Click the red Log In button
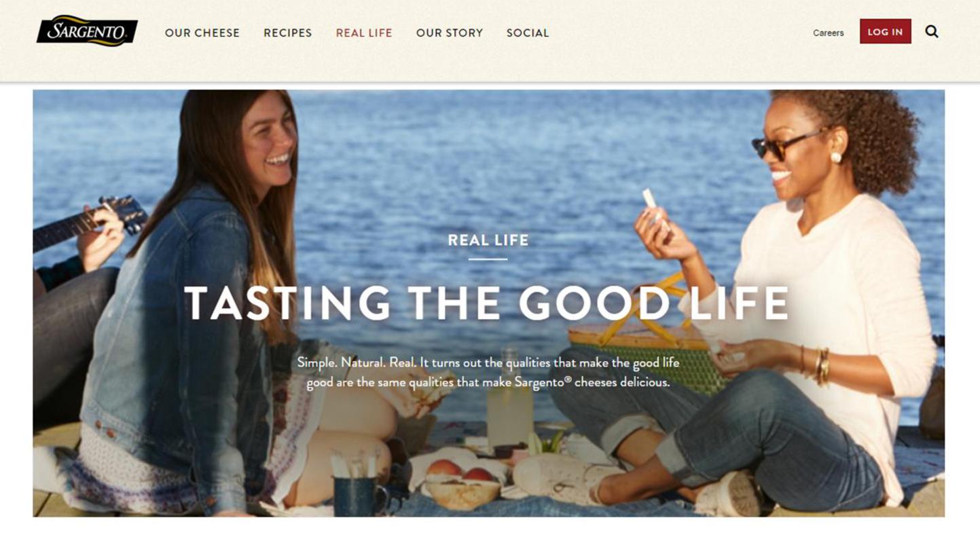This screenshot has height=543, width=980. tap(885, 31)
